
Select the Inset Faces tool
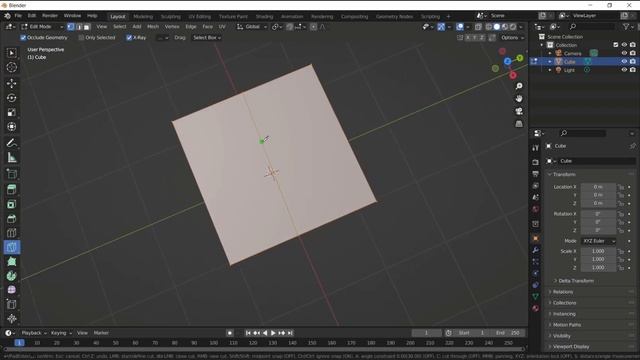tap(11, 204)
